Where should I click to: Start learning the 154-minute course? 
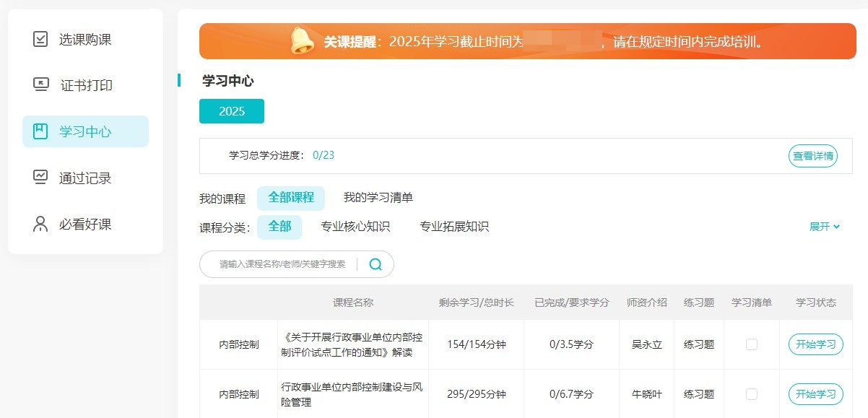pos(815,344)
